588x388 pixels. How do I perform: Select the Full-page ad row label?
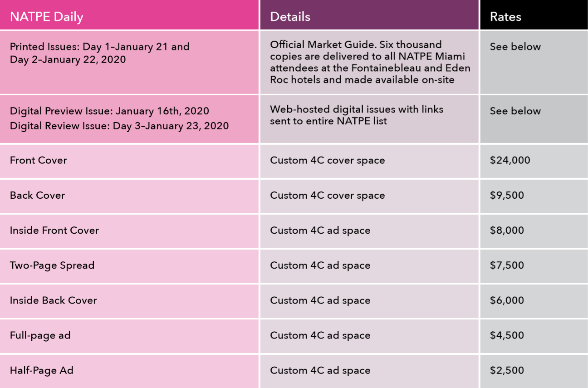[x=40, y=335]
